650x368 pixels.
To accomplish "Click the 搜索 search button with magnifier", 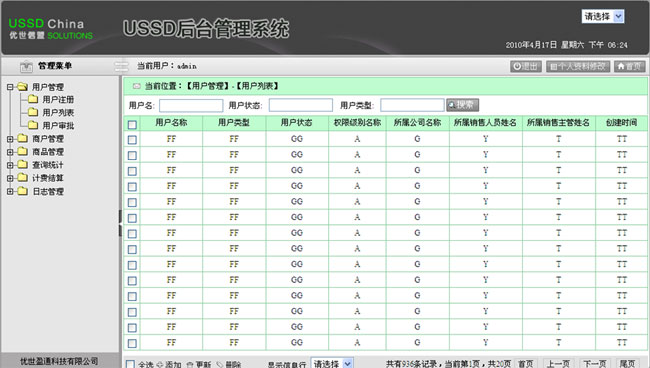I will pos(463,105).
